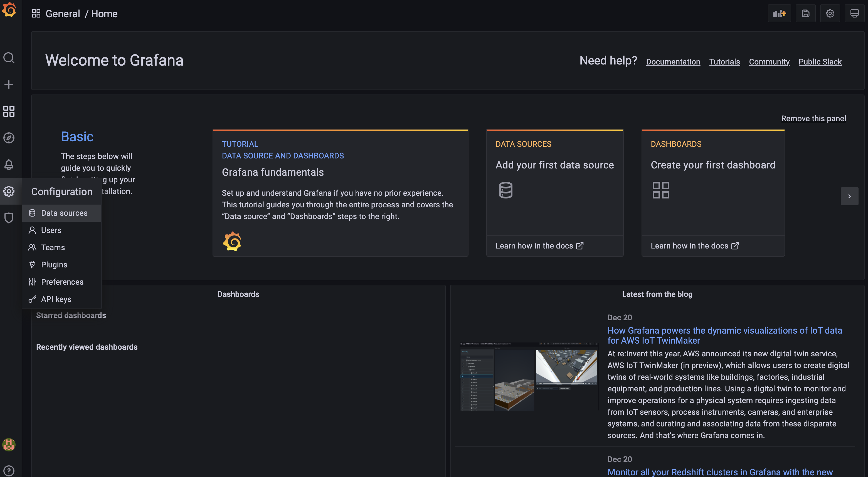Select Teams from Configuration menu

tap(62, 247)
